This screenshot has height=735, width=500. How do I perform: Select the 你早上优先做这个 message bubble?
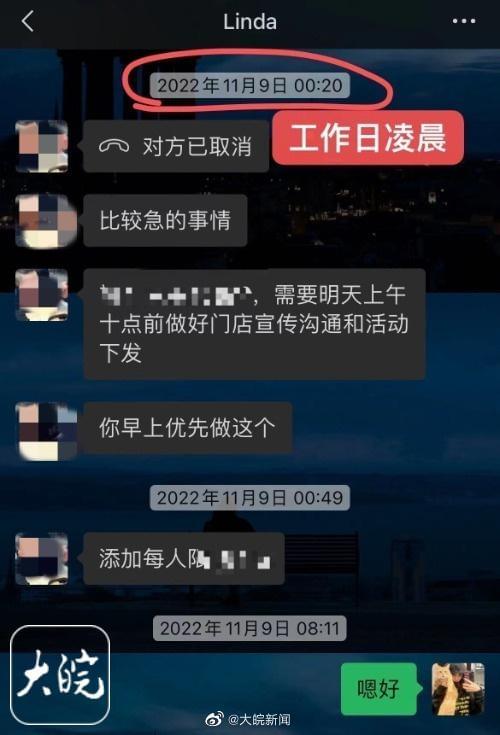(188, 428)
